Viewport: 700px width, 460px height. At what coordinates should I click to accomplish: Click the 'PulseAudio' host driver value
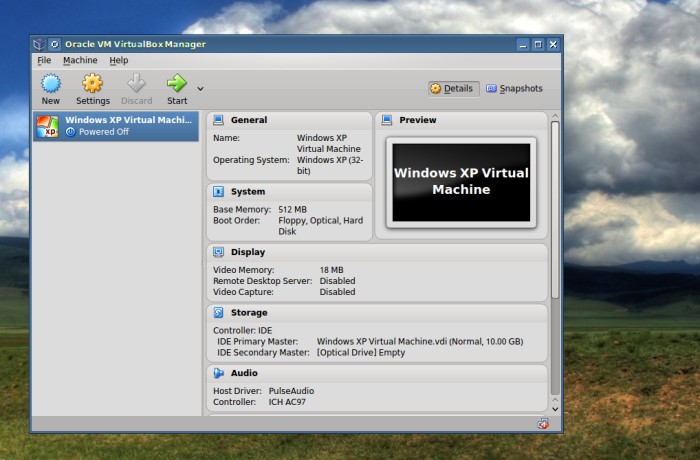291,391
